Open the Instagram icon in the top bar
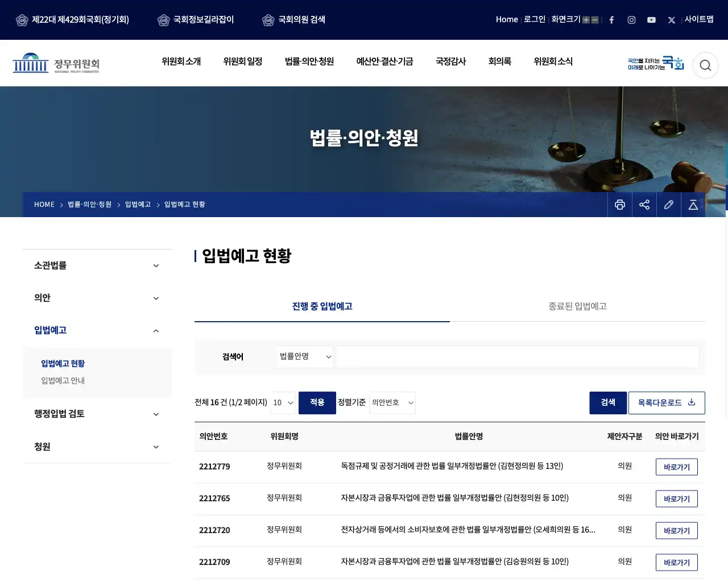Viewport: 728px width, 582px height. 631,20
